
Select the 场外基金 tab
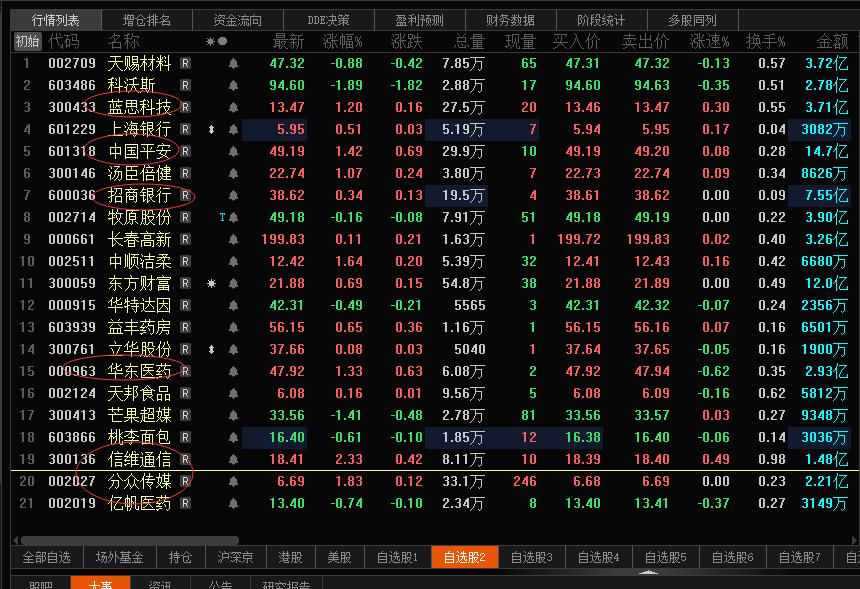pos(120,558)
